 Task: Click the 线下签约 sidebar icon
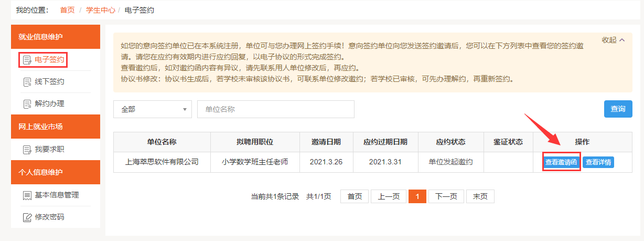[x=27, y=82]
